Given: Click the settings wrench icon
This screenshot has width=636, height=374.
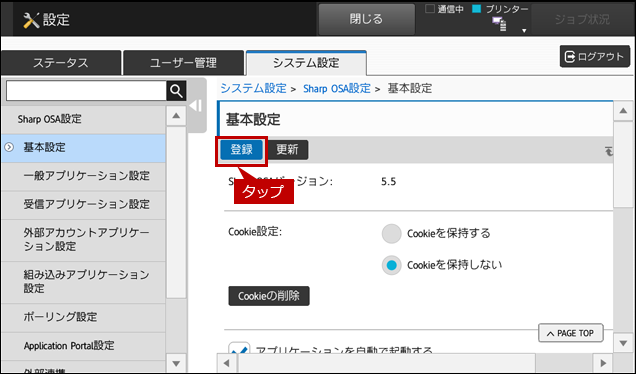Looking at the screenshot, I should (x=31, y=20).
